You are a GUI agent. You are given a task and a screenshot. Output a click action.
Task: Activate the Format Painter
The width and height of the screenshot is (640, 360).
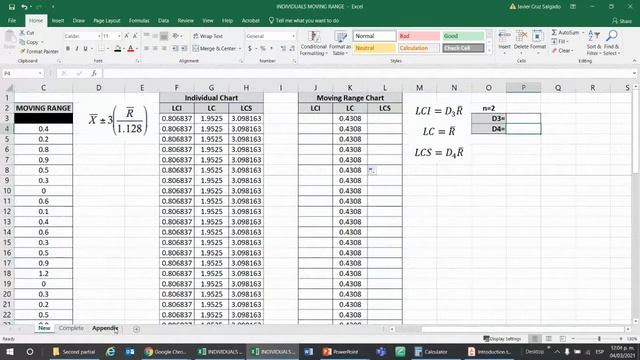tap(39, 51)
